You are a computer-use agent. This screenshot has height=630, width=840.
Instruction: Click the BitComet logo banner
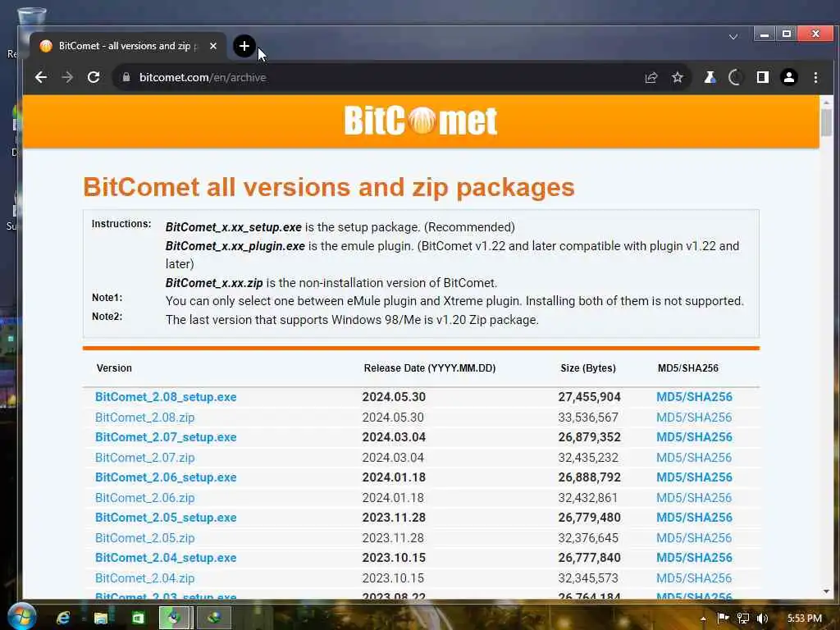coord(421,121)
